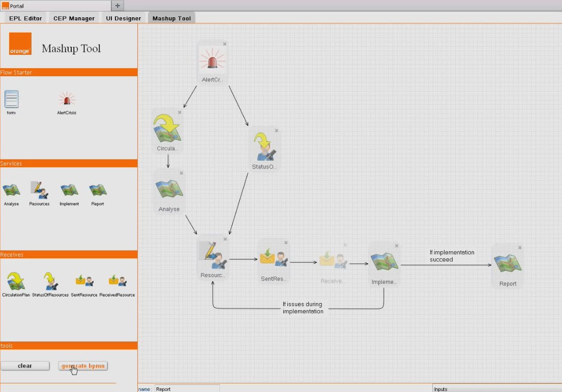Click the 'If implementation succeed' label
The width and height of the screenshot is (562, 392).
(x=452, y=256)
